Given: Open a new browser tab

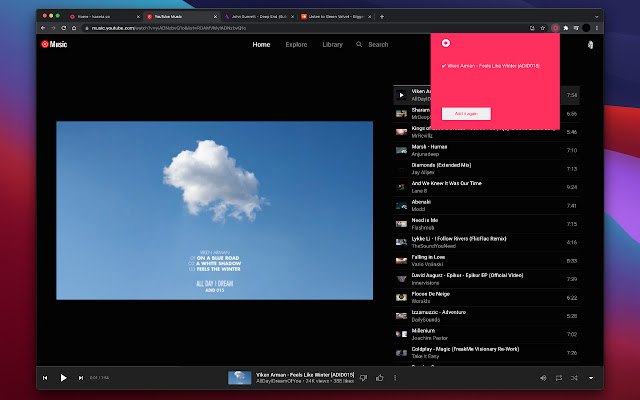Looking at the screenshot, I should click(x=382, y=17).
